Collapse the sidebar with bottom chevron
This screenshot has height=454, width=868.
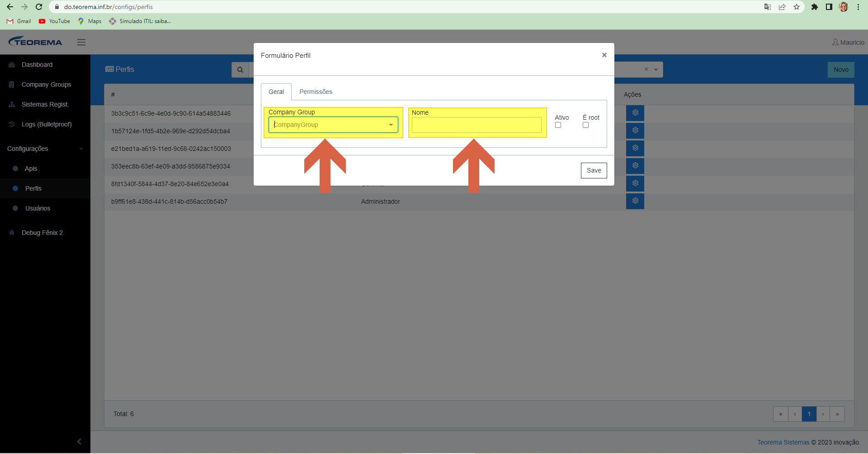pos(79,441)
